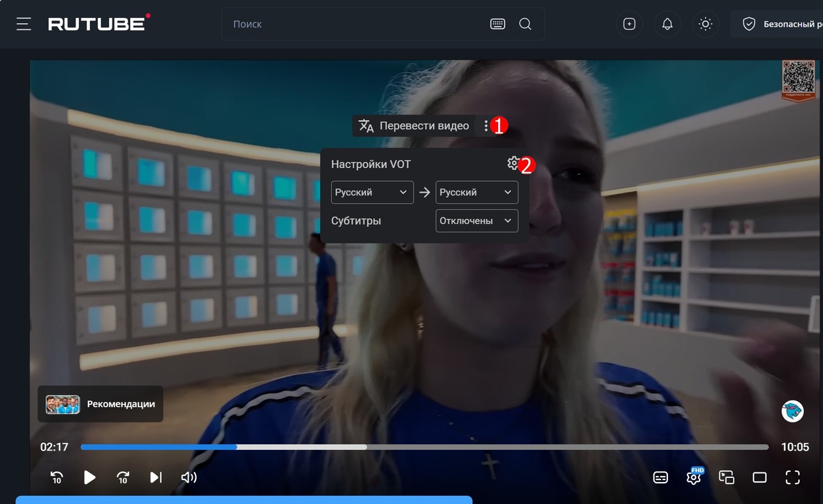Toggle light theme sun icon
This screenshot has width=823, height=504.
click(x=705, y=24)
